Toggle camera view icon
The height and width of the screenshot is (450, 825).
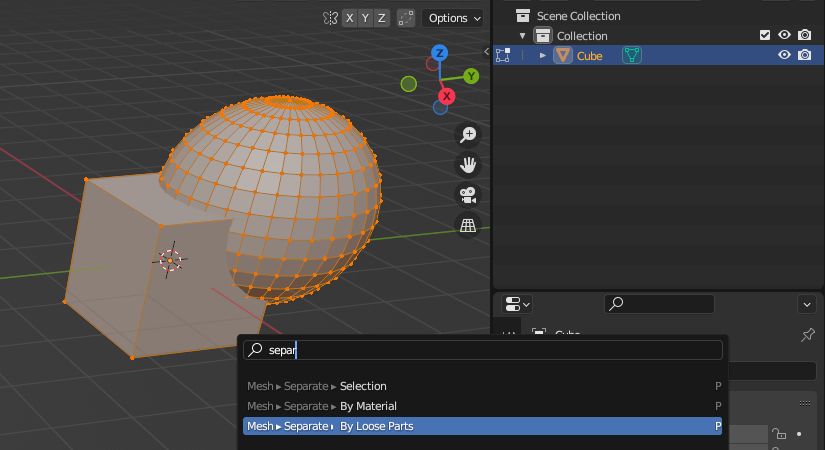pyautogui.click(x=468, y=195)
